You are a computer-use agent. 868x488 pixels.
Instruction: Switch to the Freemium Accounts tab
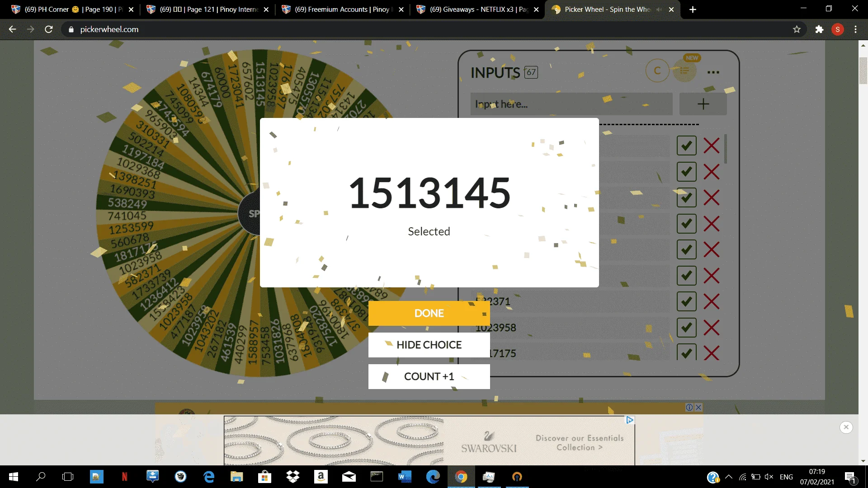[x=343, y=9]
